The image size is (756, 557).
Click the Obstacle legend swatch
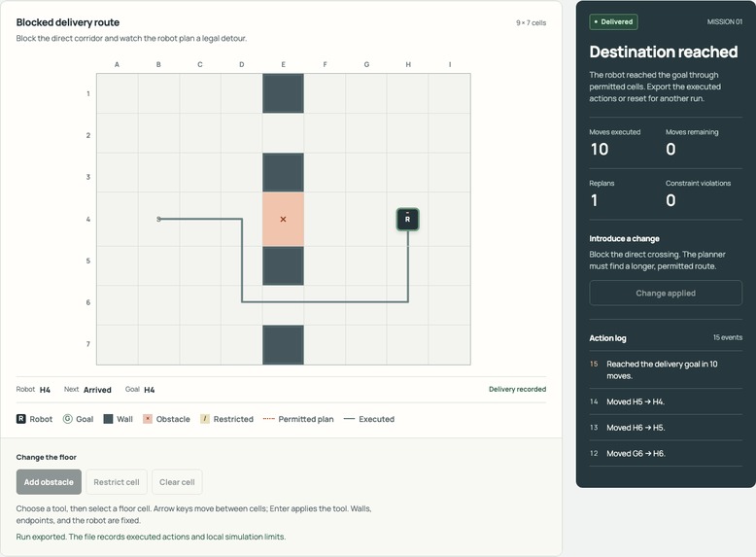pyautogui.click(x=148, y=419)
